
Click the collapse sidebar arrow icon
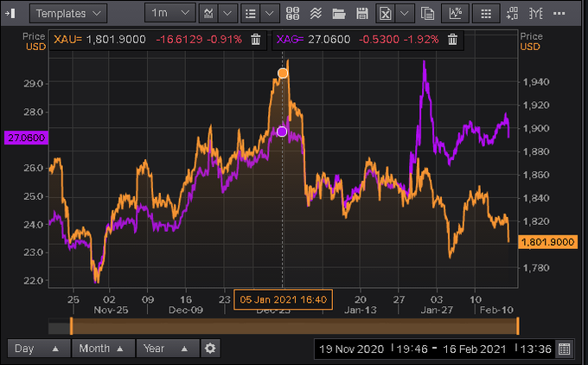coord(10,14)
